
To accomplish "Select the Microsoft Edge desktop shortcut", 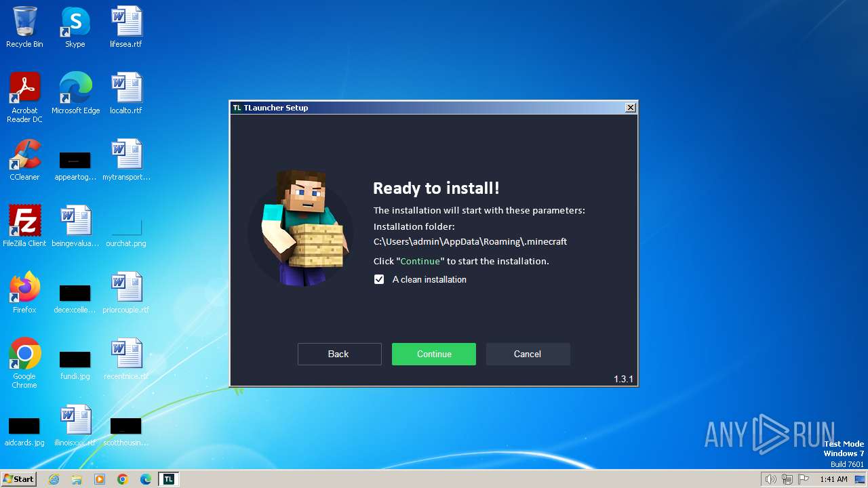I will pos(75,94).
